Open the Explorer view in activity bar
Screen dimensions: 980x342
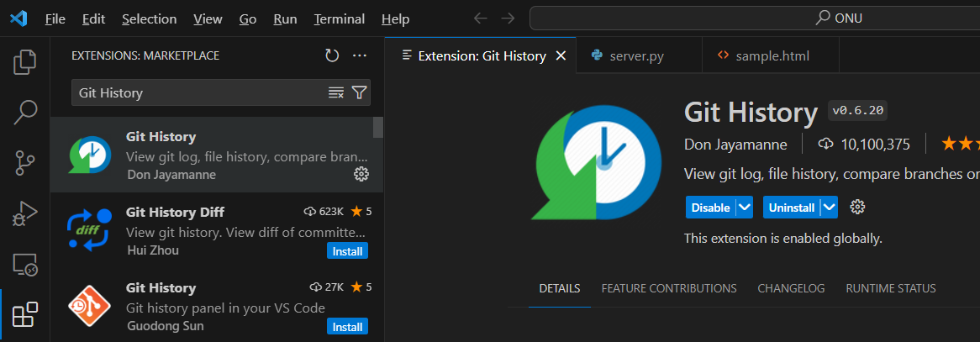click(25, 62)
